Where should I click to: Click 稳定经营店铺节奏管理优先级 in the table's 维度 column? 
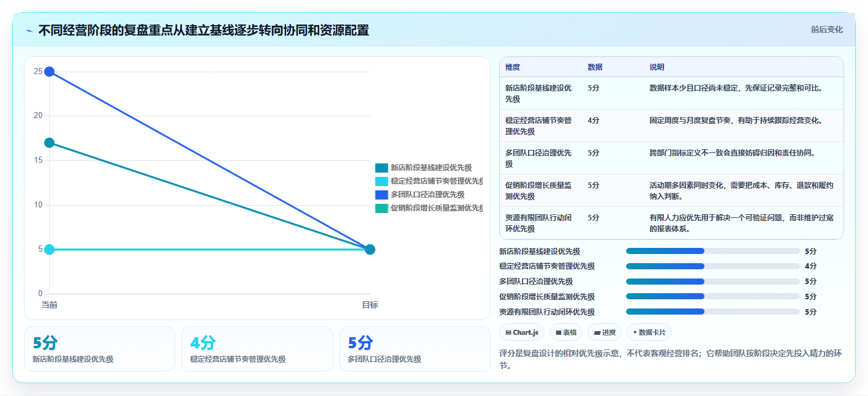(538, 125)
